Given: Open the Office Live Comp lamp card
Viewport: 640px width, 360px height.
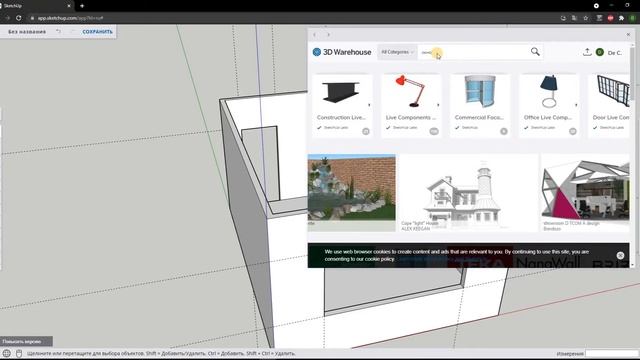Looking at the screenshot, I should (549, 106).
